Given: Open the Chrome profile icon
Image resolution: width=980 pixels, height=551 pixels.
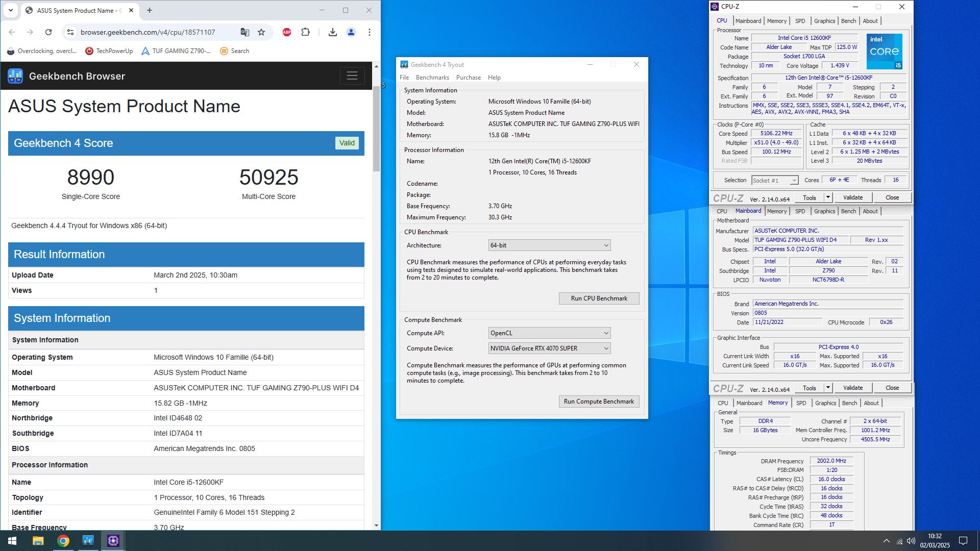Looking at the screenshot, I should pos(351,32).
